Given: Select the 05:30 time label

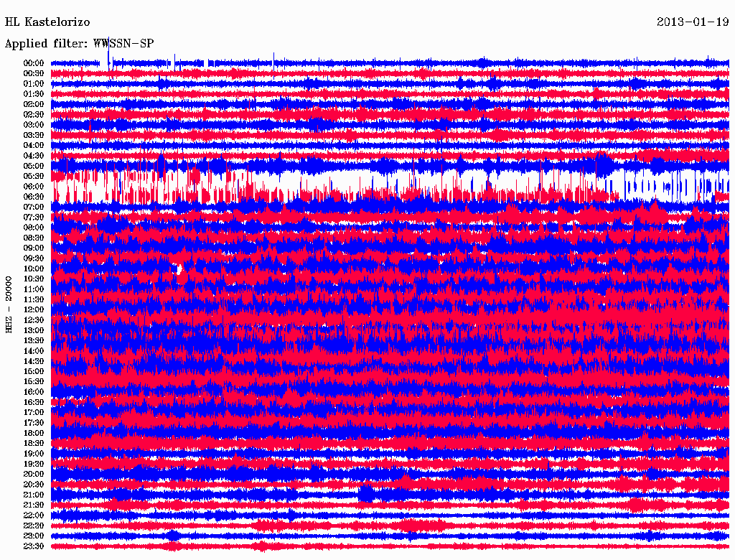Looking at the screenshot, I should point(34,177).
